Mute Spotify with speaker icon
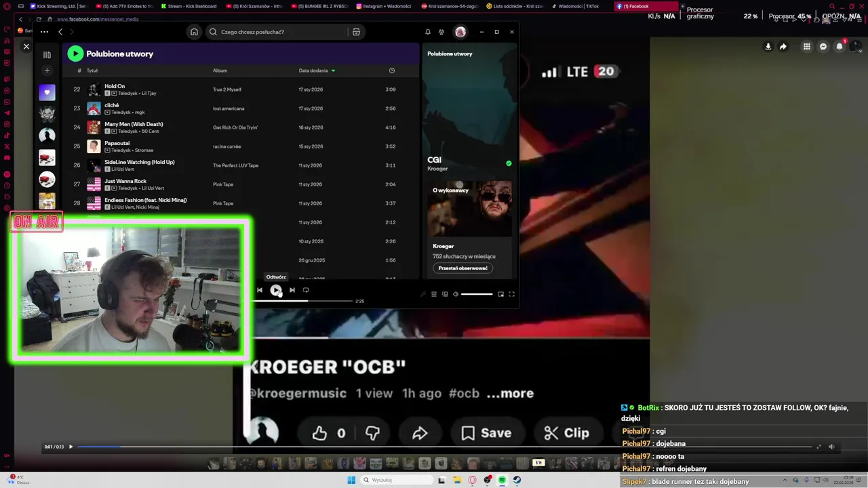The width and height of the screenshot is (868, 488). (456, 294)
